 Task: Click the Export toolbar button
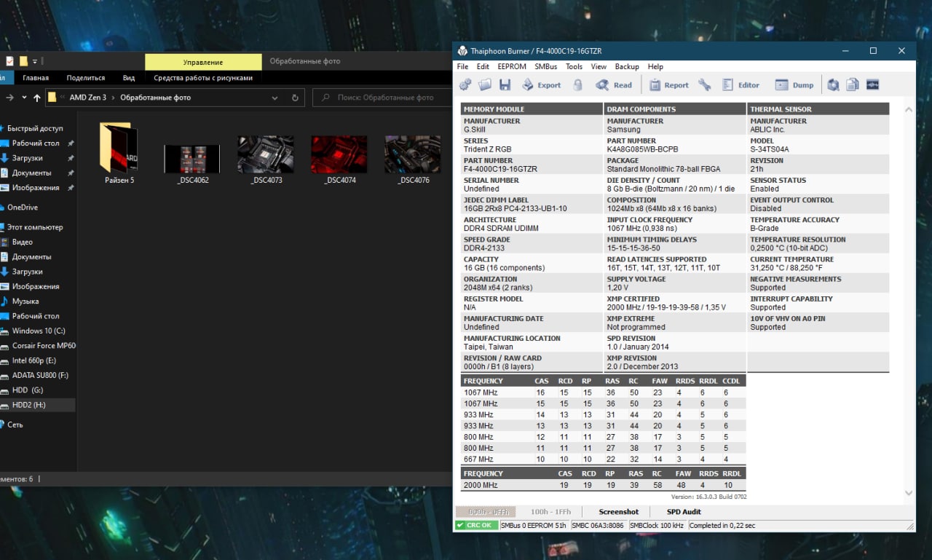(541, 85)
